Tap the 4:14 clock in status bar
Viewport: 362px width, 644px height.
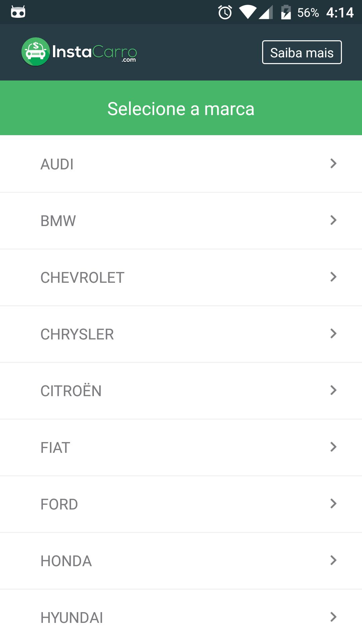click(x=340, y=13)
